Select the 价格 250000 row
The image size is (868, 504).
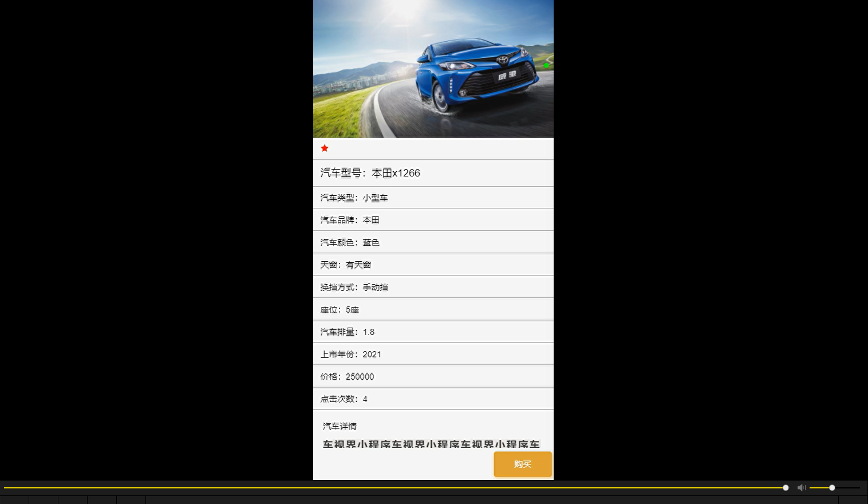pos(433,376)
